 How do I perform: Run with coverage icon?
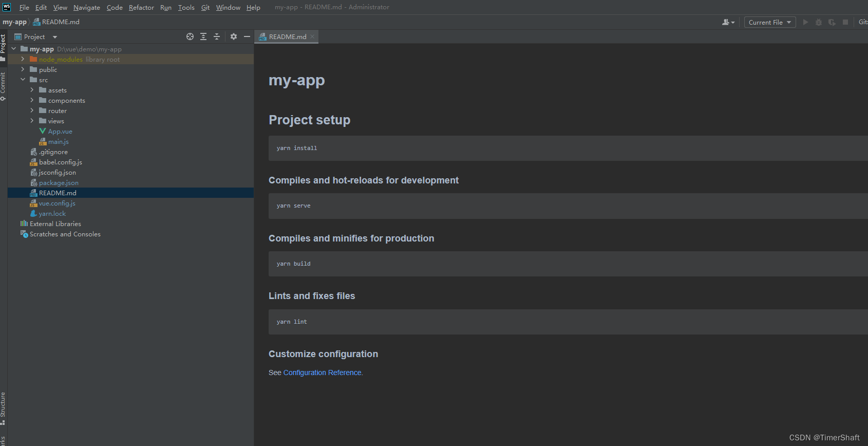[x=832, y=22]
